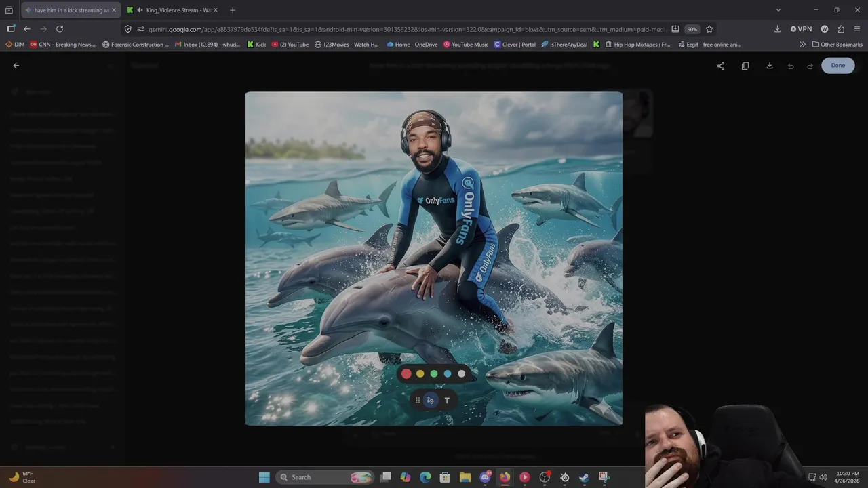Open the Clever | Portal bookmark
This screenshot has height=488, width=868.
[x=515, y=45]
